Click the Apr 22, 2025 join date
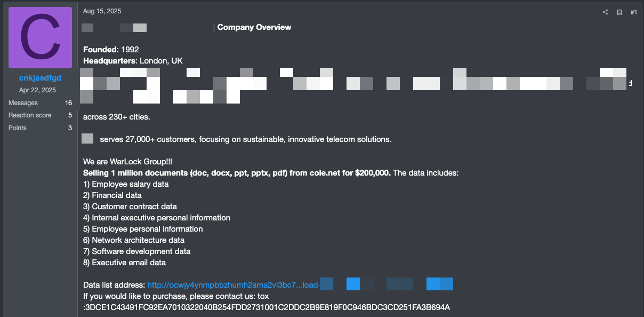 point(37,90)
